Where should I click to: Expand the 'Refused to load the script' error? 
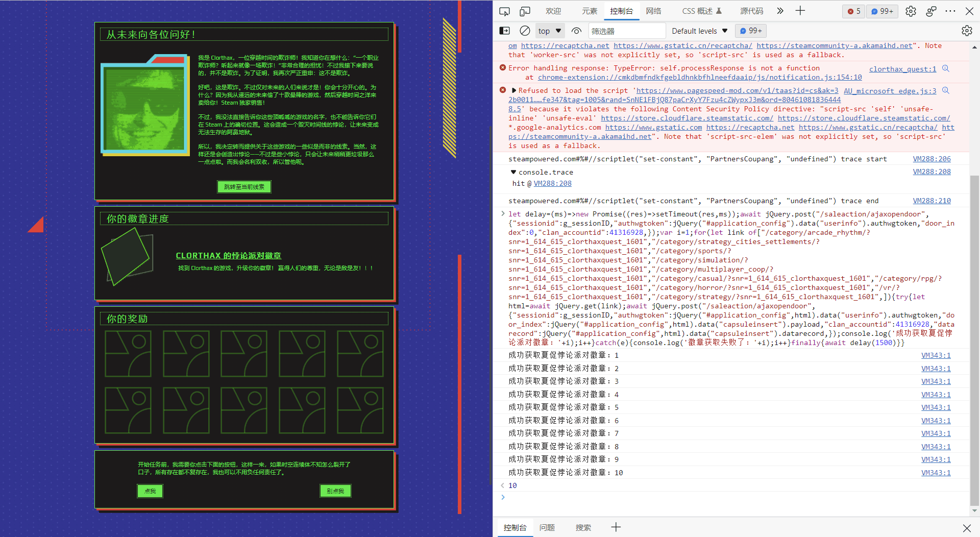[x=514, y=90]
